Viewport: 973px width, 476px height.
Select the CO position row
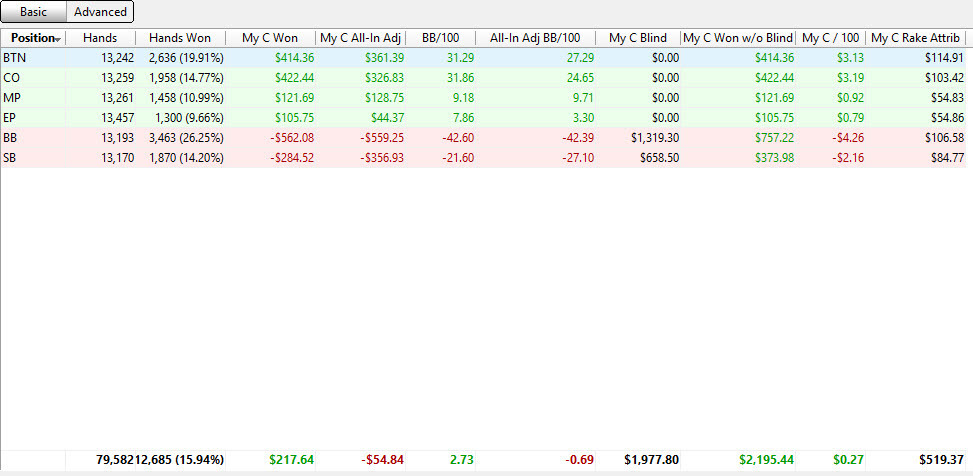point(484,78)
